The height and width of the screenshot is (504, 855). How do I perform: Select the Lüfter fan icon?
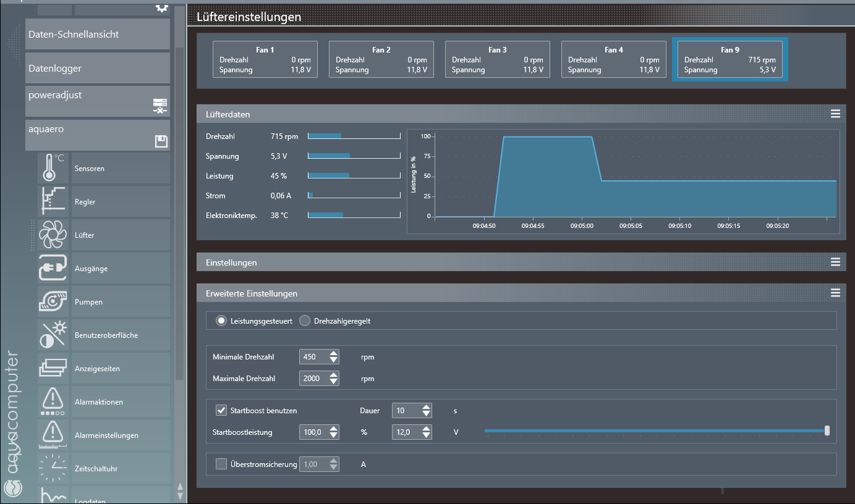click(x=53, y=235)
